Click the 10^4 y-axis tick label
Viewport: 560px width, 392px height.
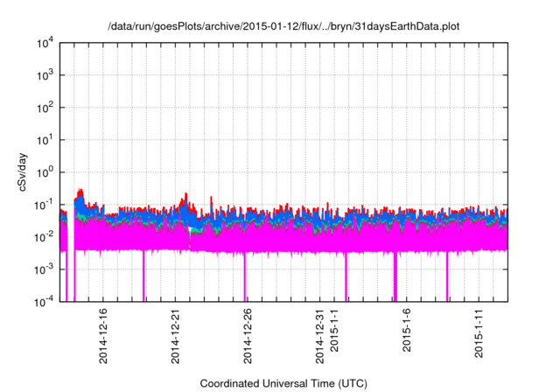coord(45,44)
